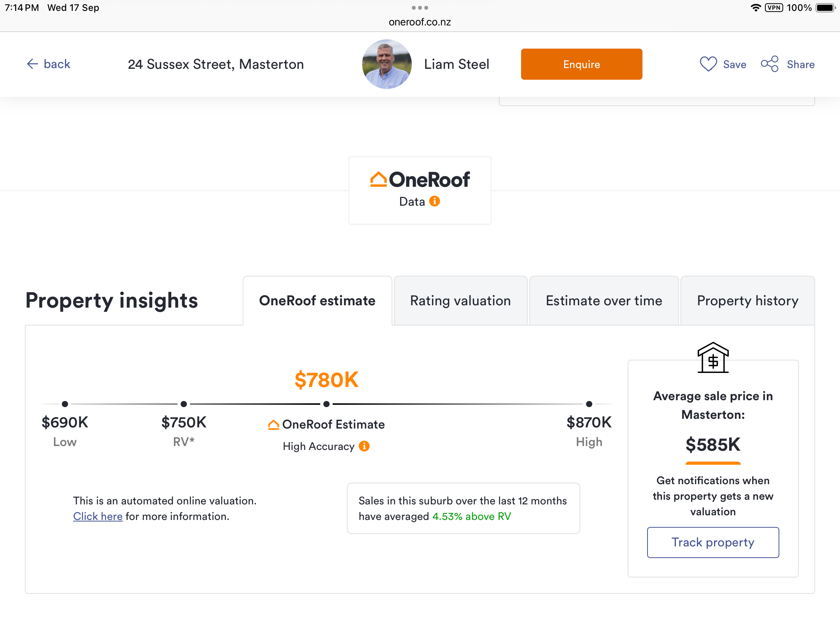Image resolution: width=840 pixels, height=630 pixels.
Task: Open the Click here valuation link
Action: pyautogui.click(x=98, y=516)
